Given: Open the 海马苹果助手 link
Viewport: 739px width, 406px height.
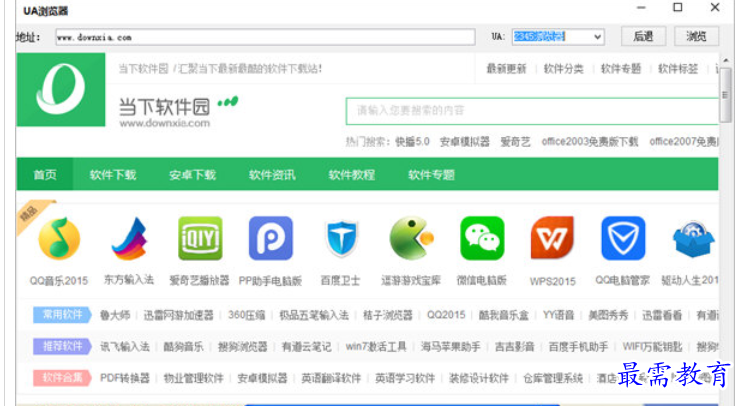Looking at the screenshot, I should pos(451,347).
